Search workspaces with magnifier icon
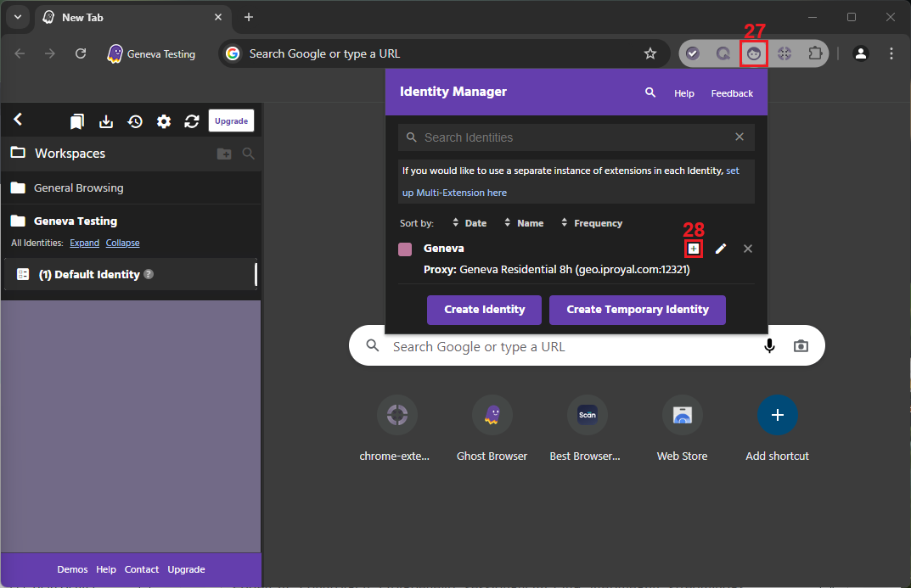 click(x=248, y=154)
